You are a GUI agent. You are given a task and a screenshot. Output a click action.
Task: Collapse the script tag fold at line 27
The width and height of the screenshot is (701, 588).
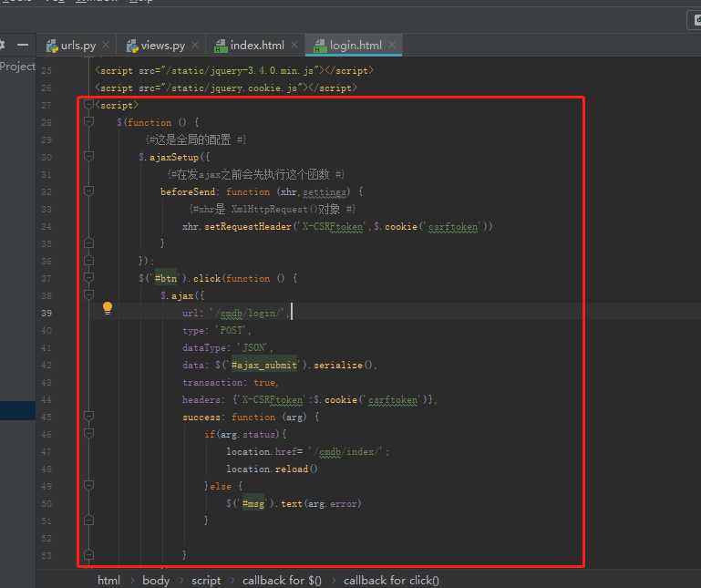(x=88, y=105)
